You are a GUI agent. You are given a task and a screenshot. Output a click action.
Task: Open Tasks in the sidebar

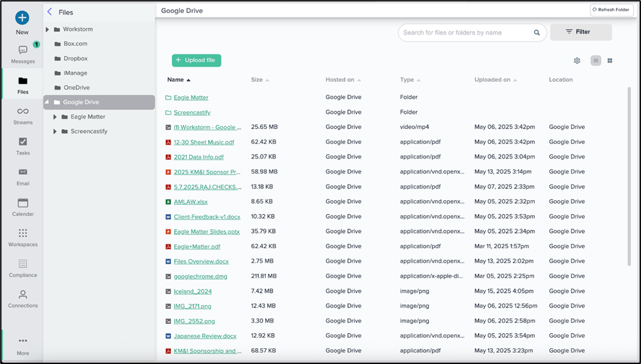coord(23,146)
